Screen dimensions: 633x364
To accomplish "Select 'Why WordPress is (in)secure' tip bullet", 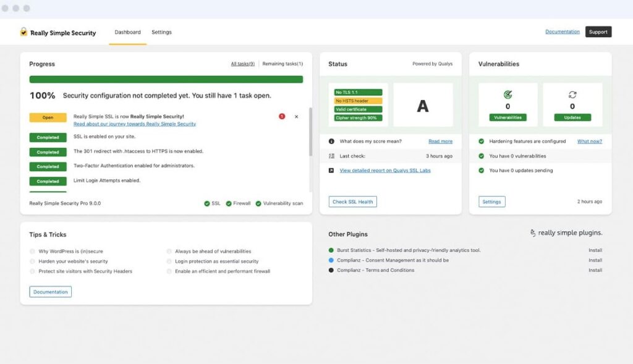I will coord(32,252).
